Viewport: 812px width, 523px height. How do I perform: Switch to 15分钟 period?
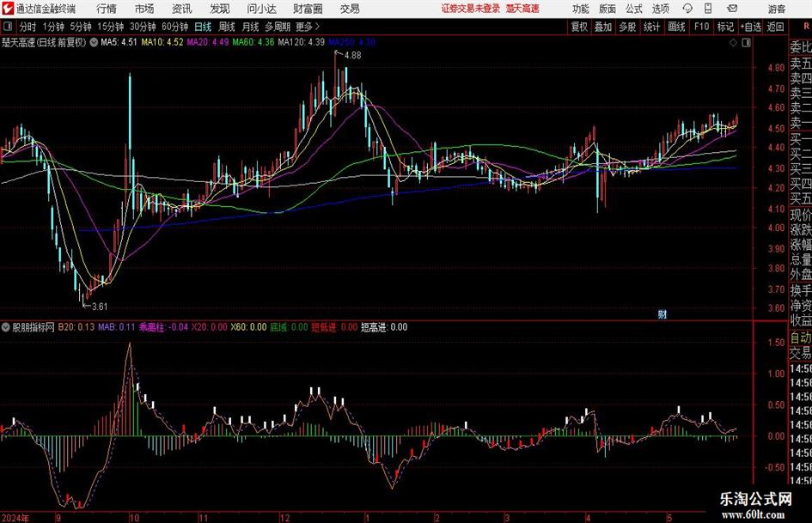(x=110, y=27)
